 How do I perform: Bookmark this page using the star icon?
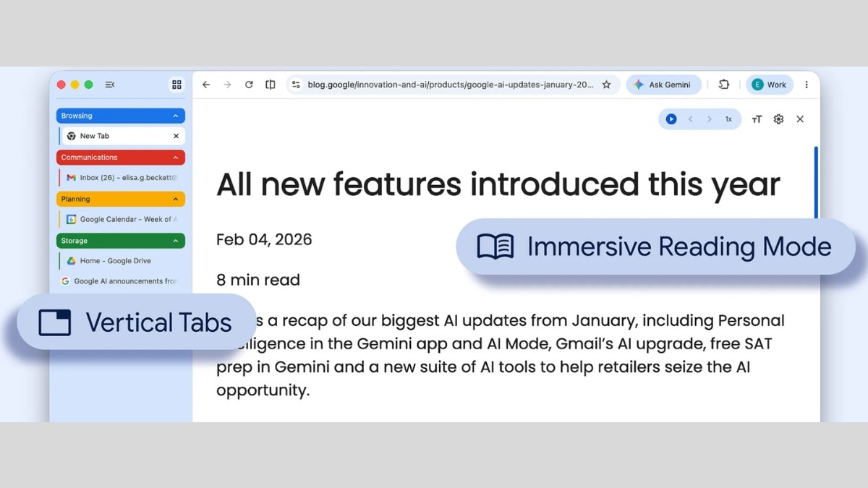[x=606, y=85]
